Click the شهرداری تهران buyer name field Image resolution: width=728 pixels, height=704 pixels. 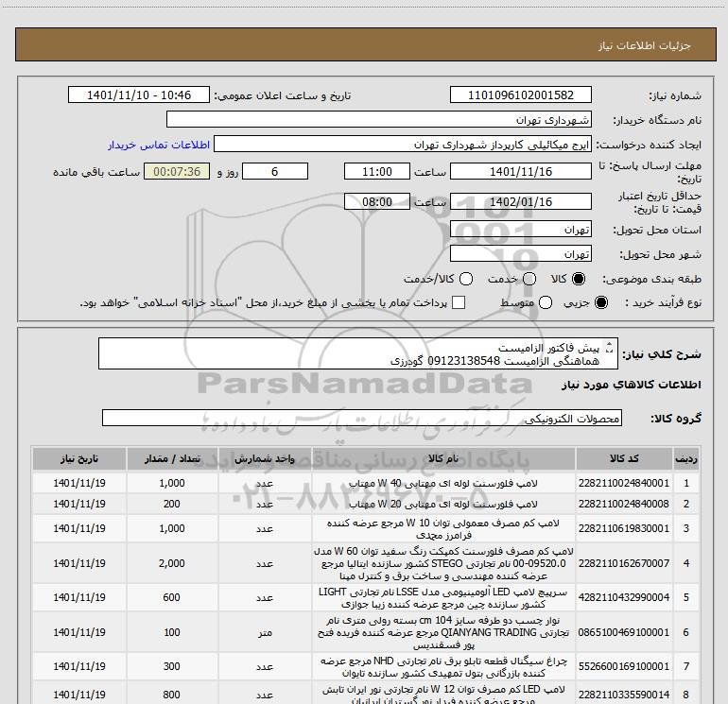(379, 119)
